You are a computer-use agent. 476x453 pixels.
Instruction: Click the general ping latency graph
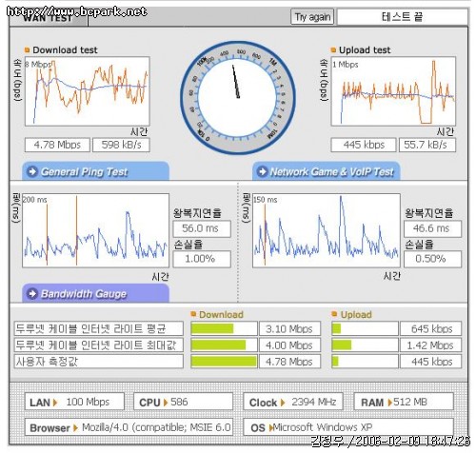(95, 230)
